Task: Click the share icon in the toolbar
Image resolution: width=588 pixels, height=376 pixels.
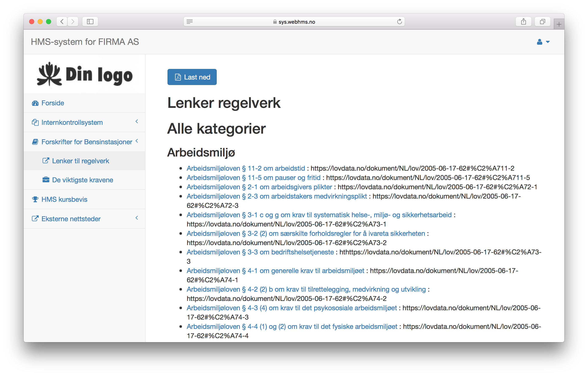Action: (x=523, y=22)
